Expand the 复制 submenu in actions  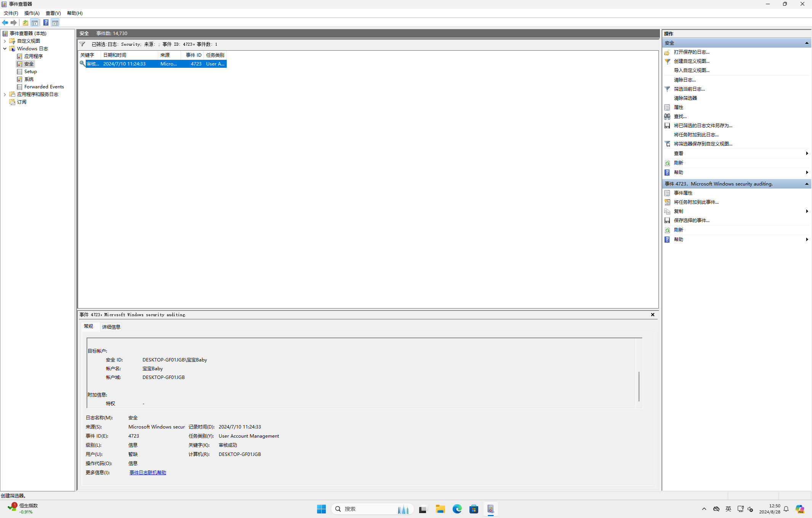click(x=807, y=211)
